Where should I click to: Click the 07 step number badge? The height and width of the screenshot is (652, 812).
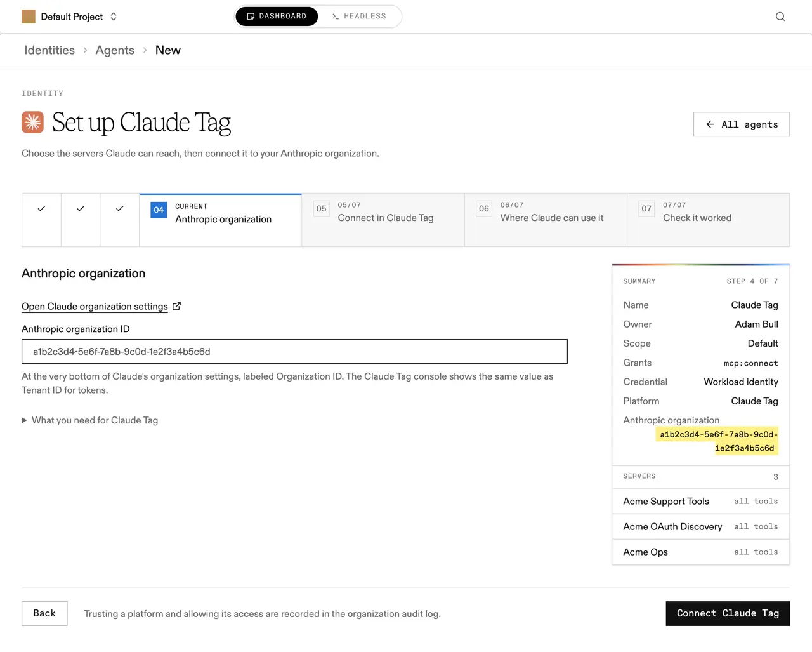646,209
